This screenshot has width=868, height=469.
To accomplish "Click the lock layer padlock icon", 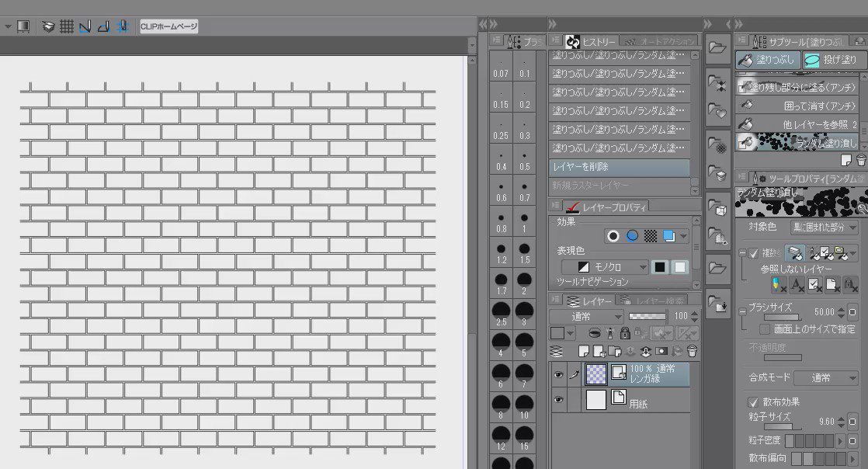I will click(625, 333).
